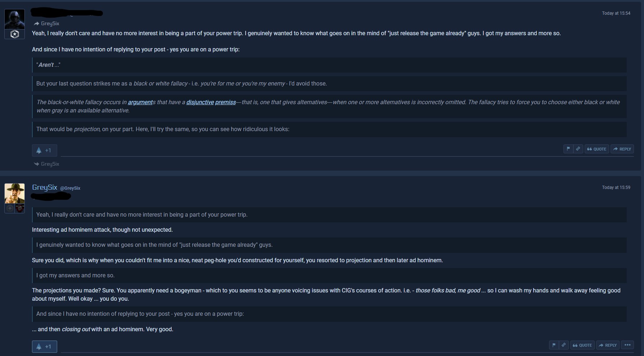Flag the first post with the flag icon

tap(568, 149)
